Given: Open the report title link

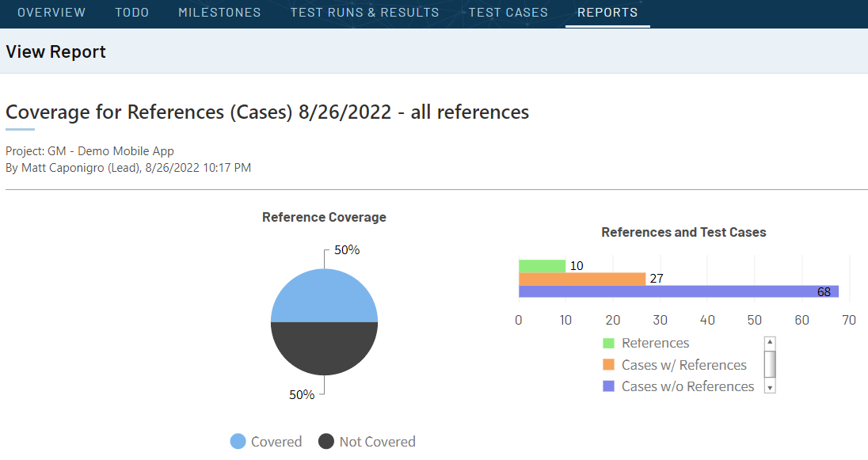Looking at the screenshot, I should (267, 112).
